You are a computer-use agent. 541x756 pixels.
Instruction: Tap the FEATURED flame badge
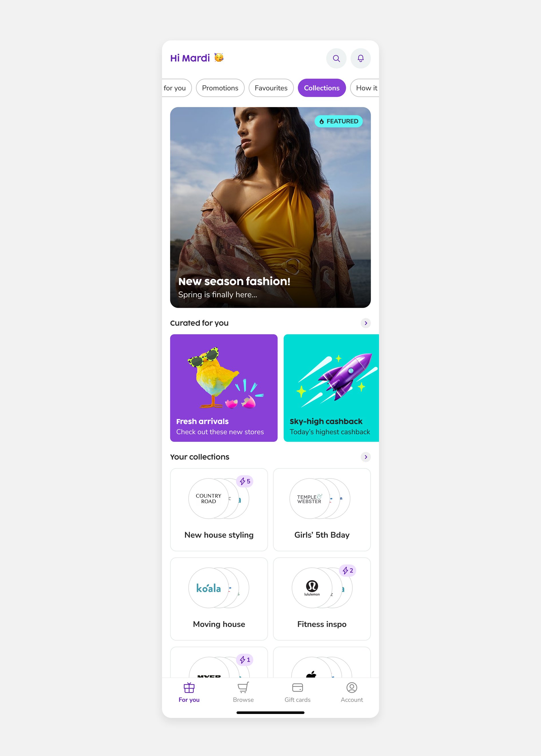338,121
